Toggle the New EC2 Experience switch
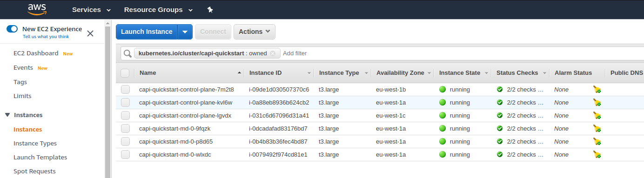Viewport: 644px width, 178px height. click(x=12, y=29)
